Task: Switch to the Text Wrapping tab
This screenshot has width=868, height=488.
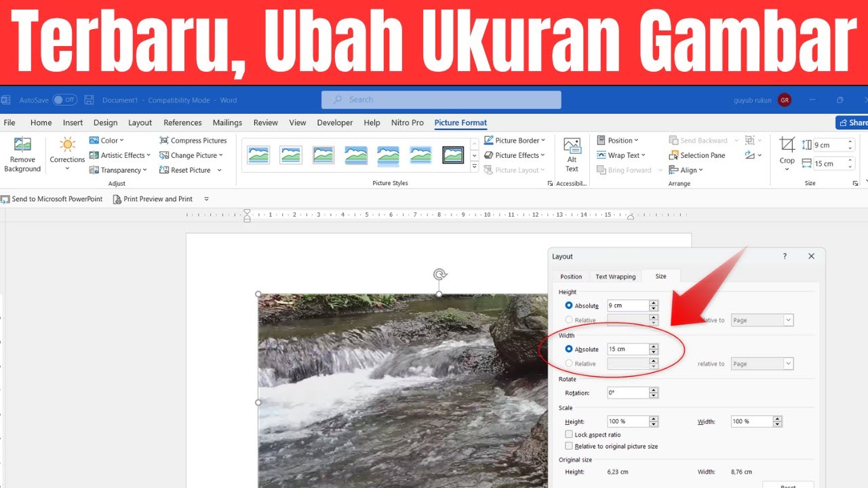Action: [x=616, y=277]
